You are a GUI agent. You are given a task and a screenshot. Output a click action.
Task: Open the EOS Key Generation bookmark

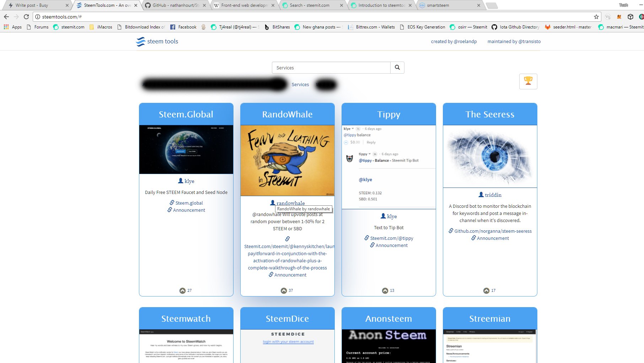click(422, 27)
